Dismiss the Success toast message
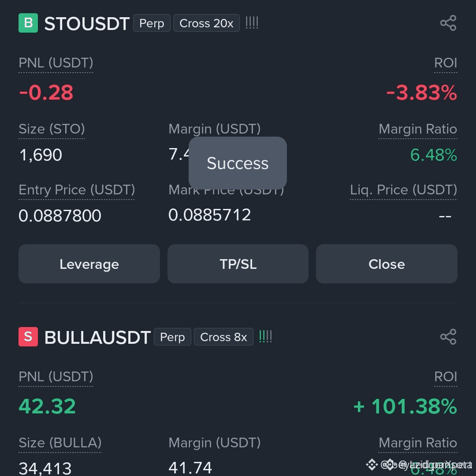The height and width of the screenshot is (476, 476). point(238,163)
